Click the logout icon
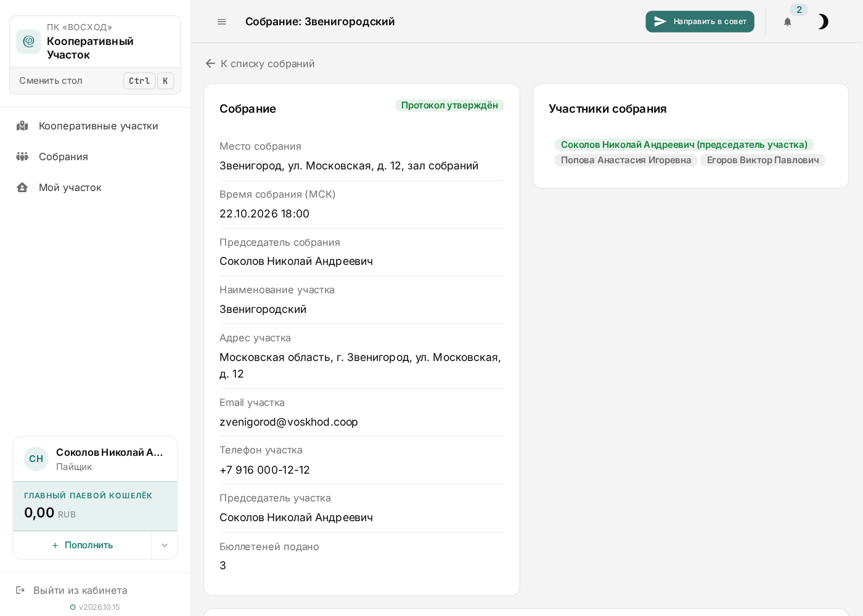Screen dimensions: 863x616 pos(20,590)
